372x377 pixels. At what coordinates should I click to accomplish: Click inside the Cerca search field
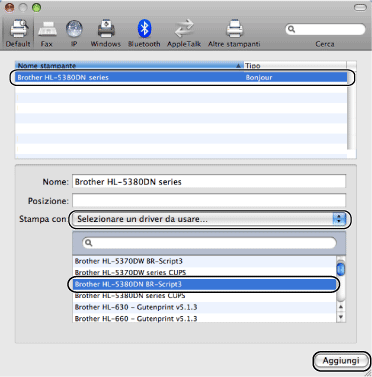pos(325,29)
